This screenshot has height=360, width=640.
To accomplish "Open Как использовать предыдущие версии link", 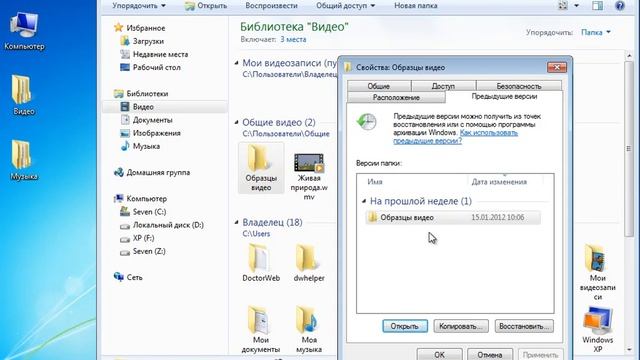I will tap(456, 137).
